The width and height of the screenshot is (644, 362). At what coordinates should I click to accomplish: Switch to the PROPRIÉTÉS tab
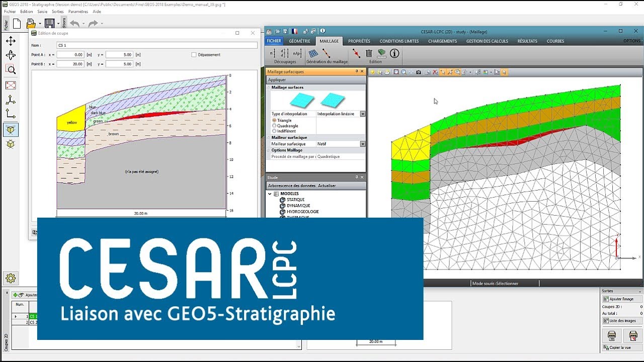359,41
